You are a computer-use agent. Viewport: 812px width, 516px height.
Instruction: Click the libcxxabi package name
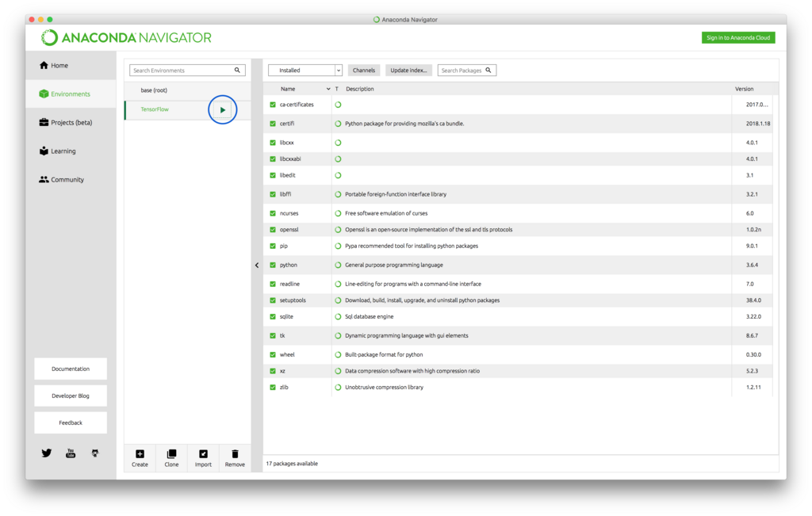click(290, 159)
